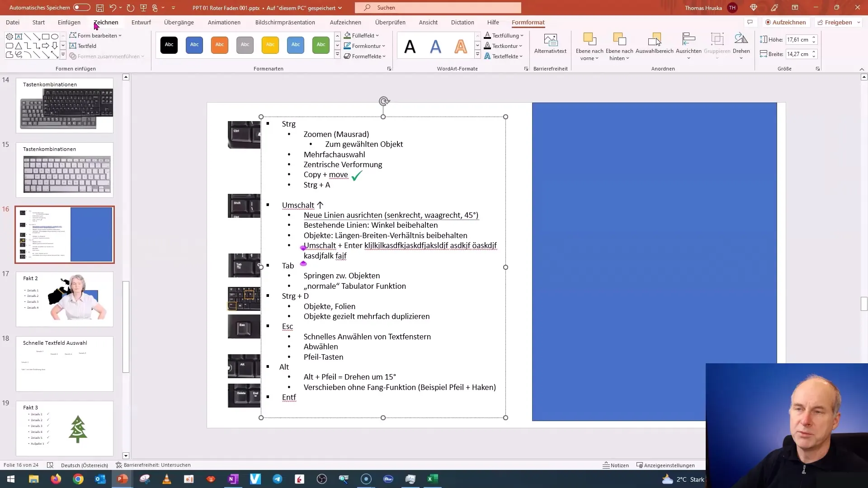Click the Aufzeichnen button

click(785, 22)
